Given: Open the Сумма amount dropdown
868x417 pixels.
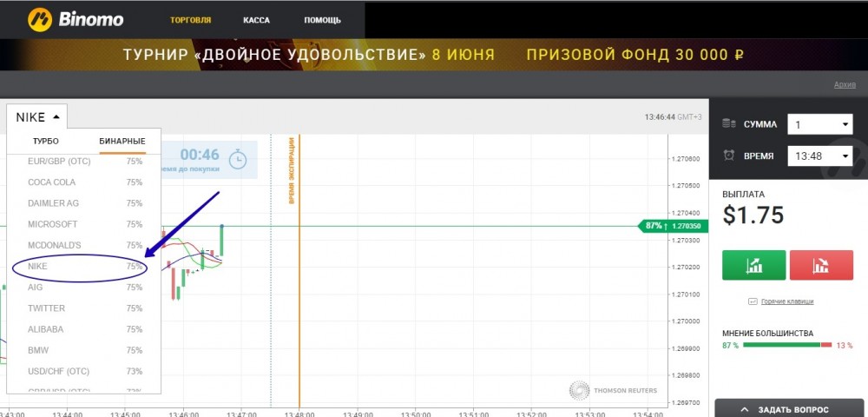Looking at the screenshot, I should [820, 124].
